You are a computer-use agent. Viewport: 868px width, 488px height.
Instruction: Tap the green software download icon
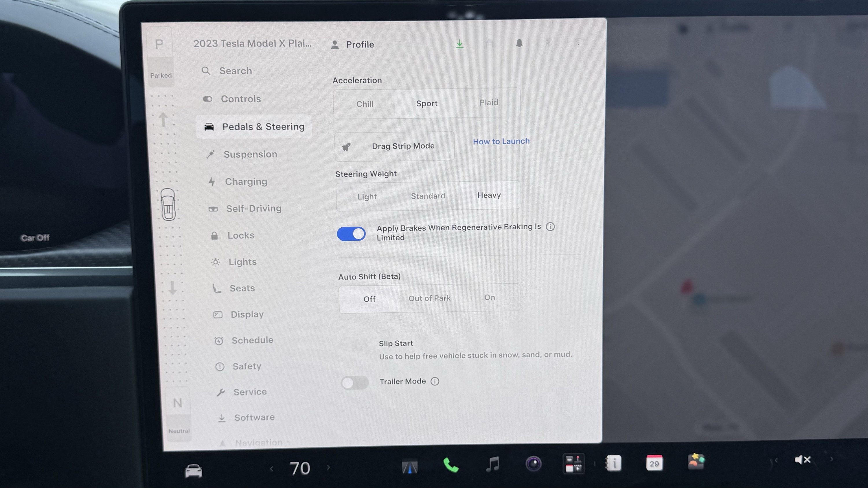tap(460, 44)
